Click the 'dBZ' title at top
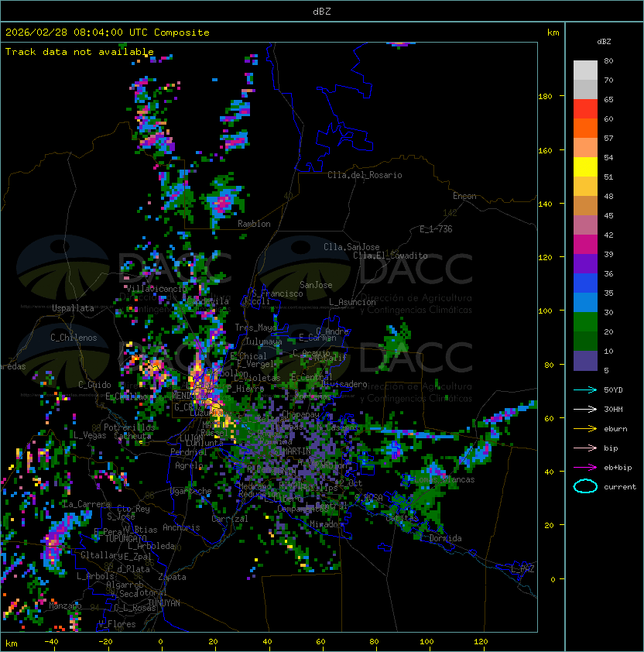This screenshot has width=644, height=652. pos(322,11)
